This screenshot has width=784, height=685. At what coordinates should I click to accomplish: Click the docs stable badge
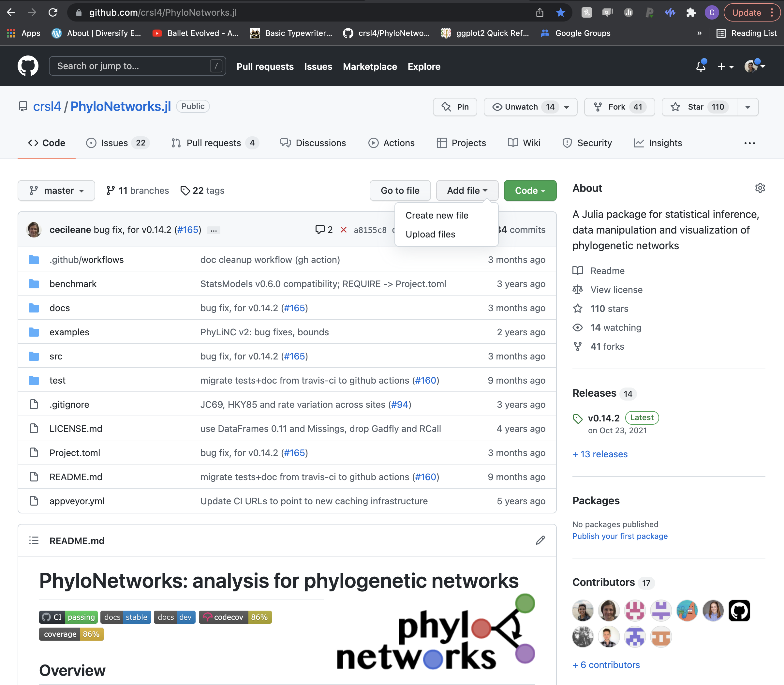tap(126, 617)
